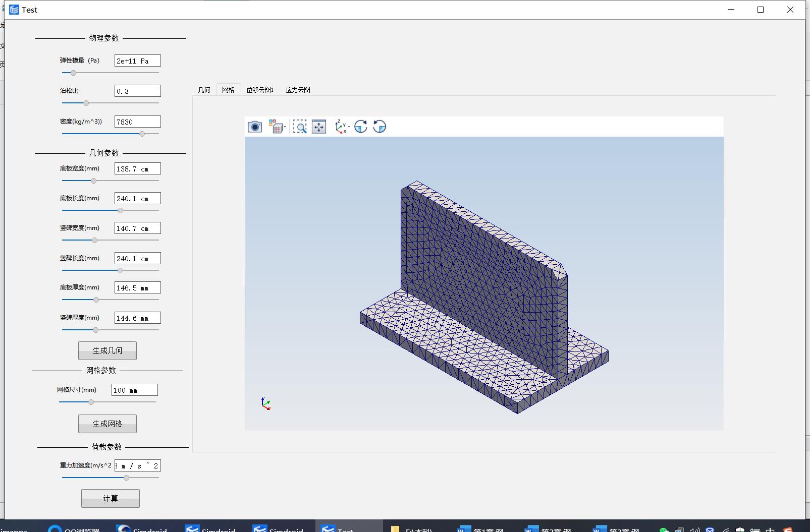Click the 荷载参数 section heading
810x532 pixels.
106,447
